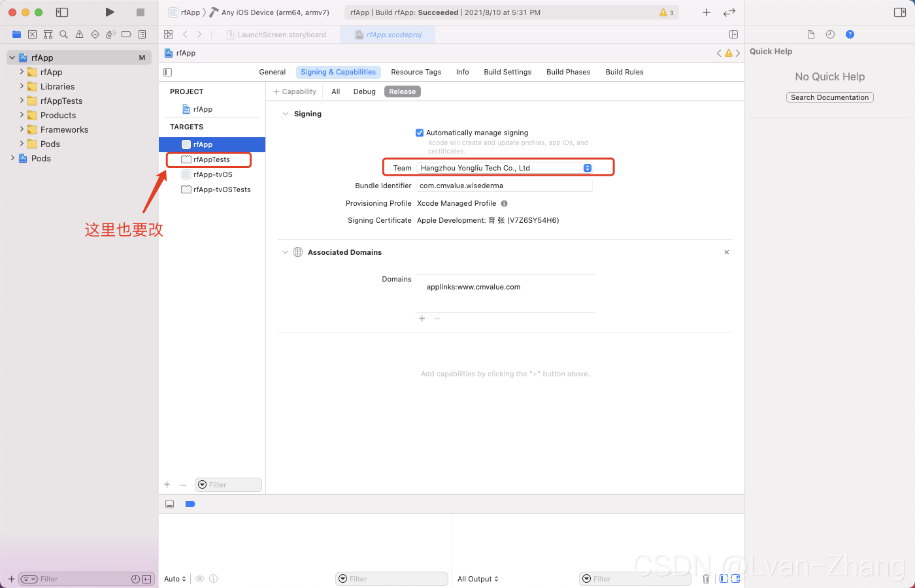Expand the Pods project

(12, 158)
